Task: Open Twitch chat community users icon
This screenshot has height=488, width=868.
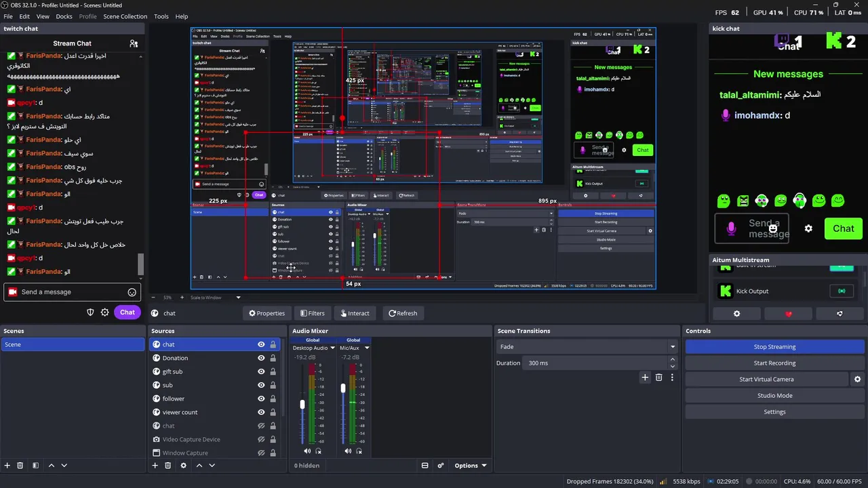Action: pos(134,43)
